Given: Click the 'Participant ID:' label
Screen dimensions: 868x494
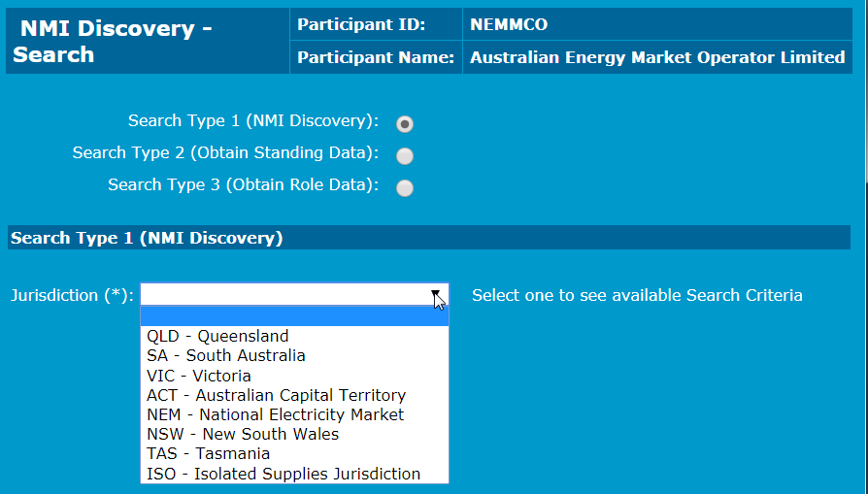Looking at the screenshot, I should [361, 24].
